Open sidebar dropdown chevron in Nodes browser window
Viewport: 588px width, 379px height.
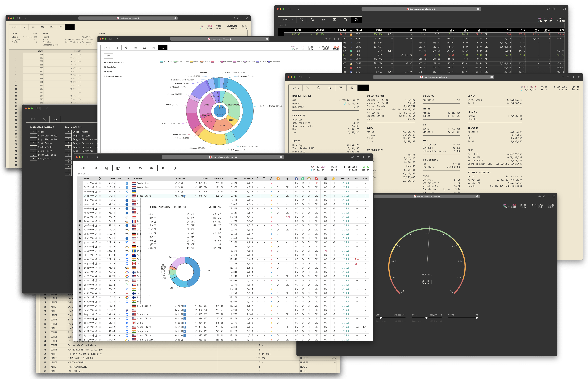(x=93, y=157)
